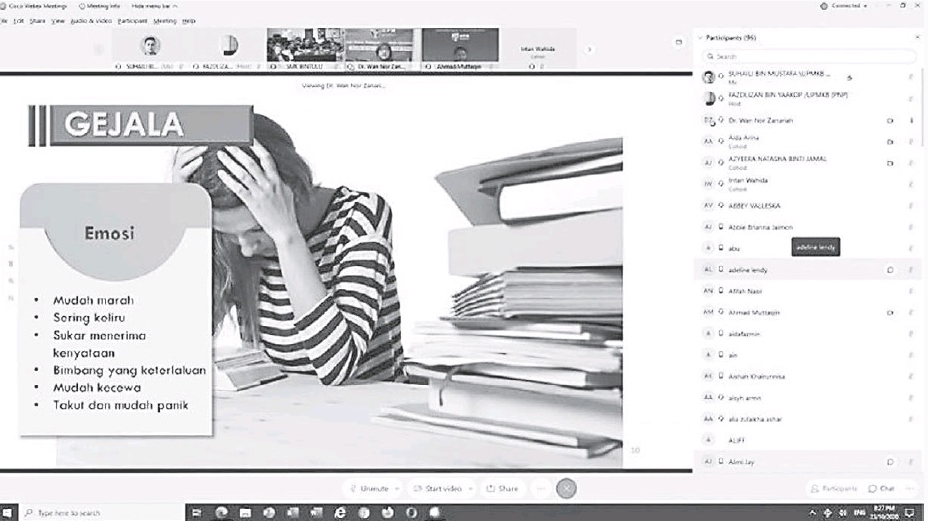This screenshot has width=928, height=521.
Task: Open the Connected status dropdown
Action: tap(845, 6)
